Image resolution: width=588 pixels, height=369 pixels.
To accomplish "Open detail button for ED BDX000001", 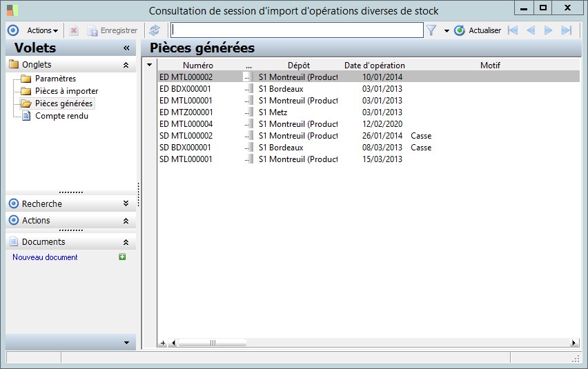I will click(x=248, y=89).
